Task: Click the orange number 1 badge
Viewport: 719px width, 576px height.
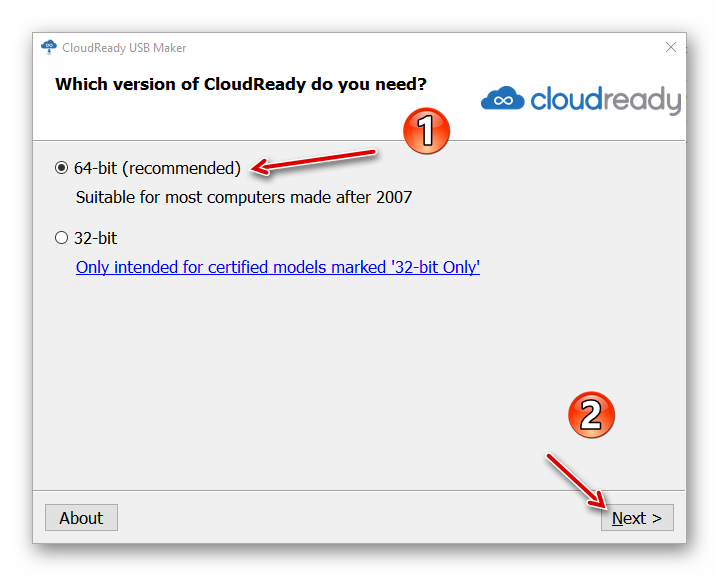Action: (x=426, y=131)
